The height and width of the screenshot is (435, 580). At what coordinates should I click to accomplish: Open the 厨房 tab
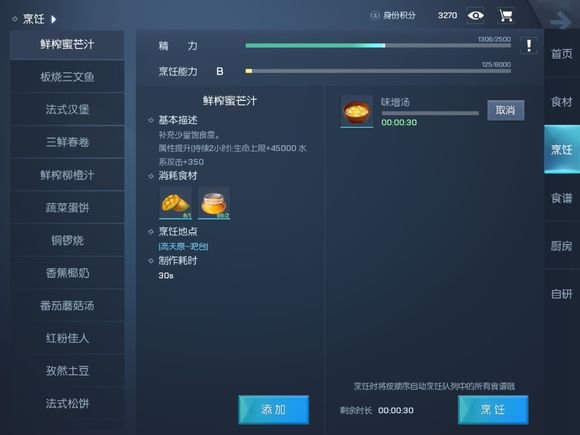(x=562, y=246)
